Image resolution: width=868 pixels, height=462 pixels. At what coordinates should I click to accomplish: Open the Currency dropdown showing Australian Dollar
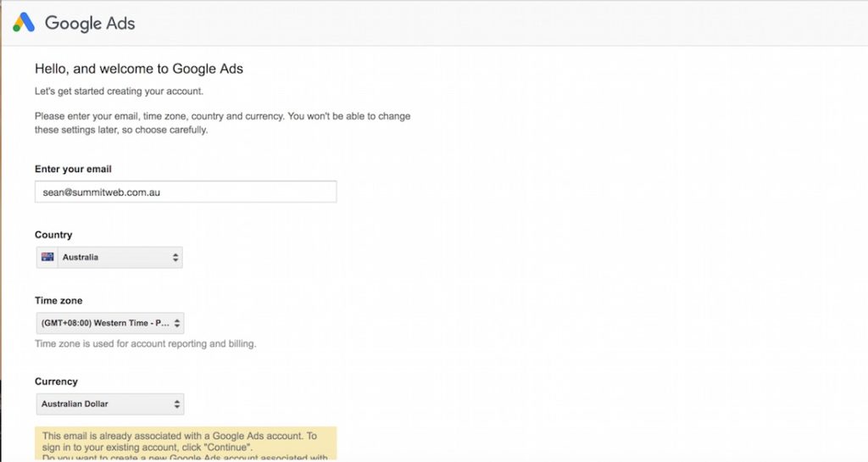click(x=110, y=404)
